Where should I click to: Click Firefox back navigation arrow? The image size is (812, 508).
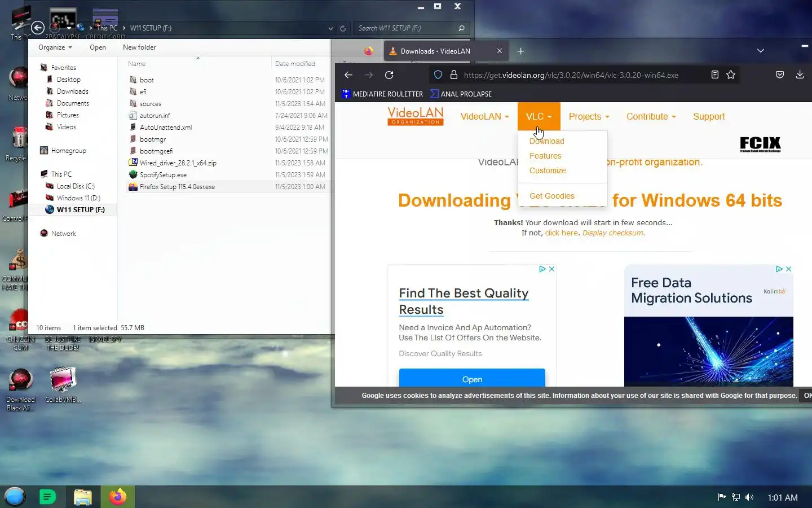point(348,75)
